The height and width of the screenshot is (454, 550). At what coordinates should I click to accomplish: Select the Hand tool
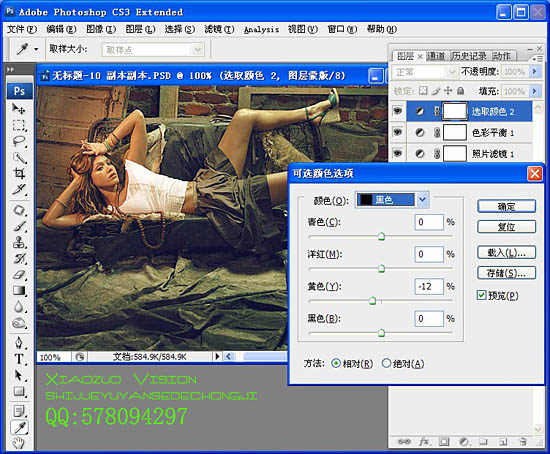click(19, 443)
